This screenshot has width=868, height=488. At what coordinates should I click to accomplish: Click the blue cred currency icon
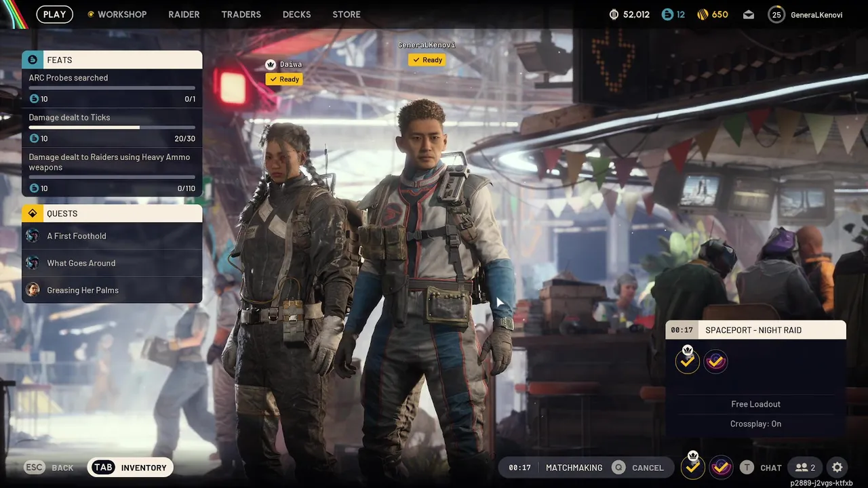click(667, 14)
